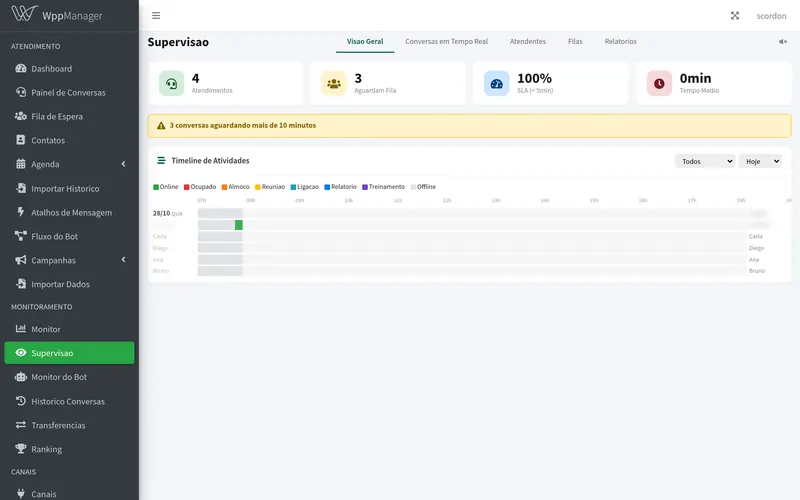800x500 pixels.
Task: Click the Agenda calendar icon
Action: tap(21, 164)
